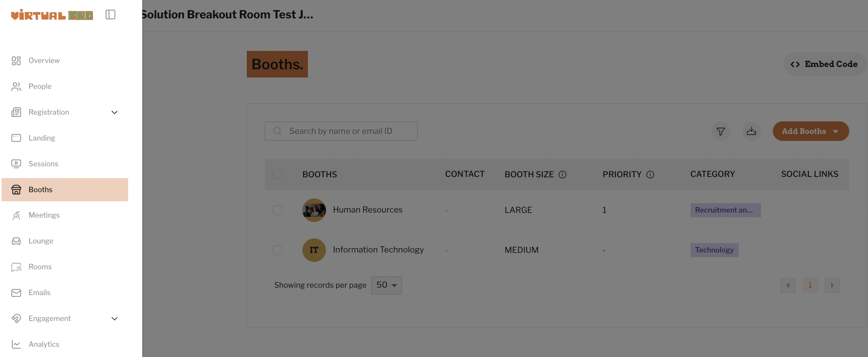The width and height of the screenshot is (868, 357).
Task: Click the MEDIUM booth size cell
Action: click(522, 250)
